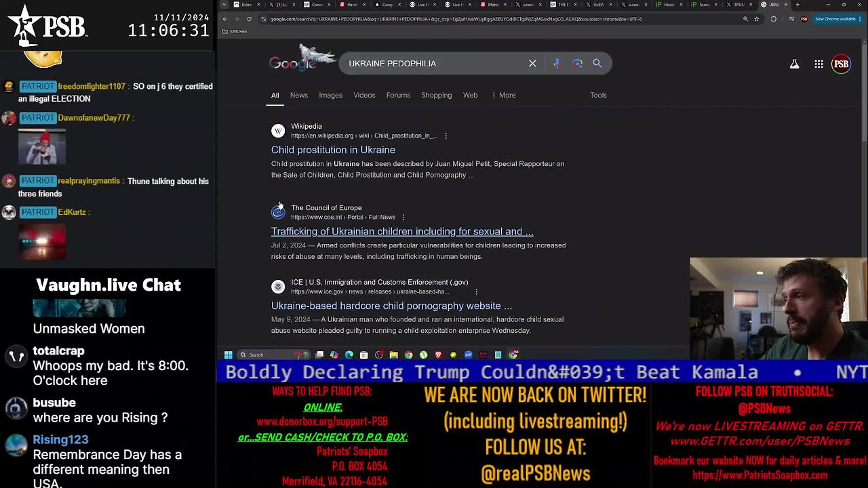Switch to the Images tab
This screenshot has width=868, height=488.
coord(331,95)
